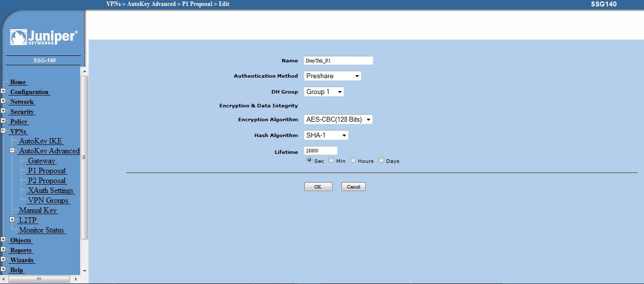Screen dimensions: 644x284
Task: Collapse the VPNs tree node
Action: click(3, 131)
